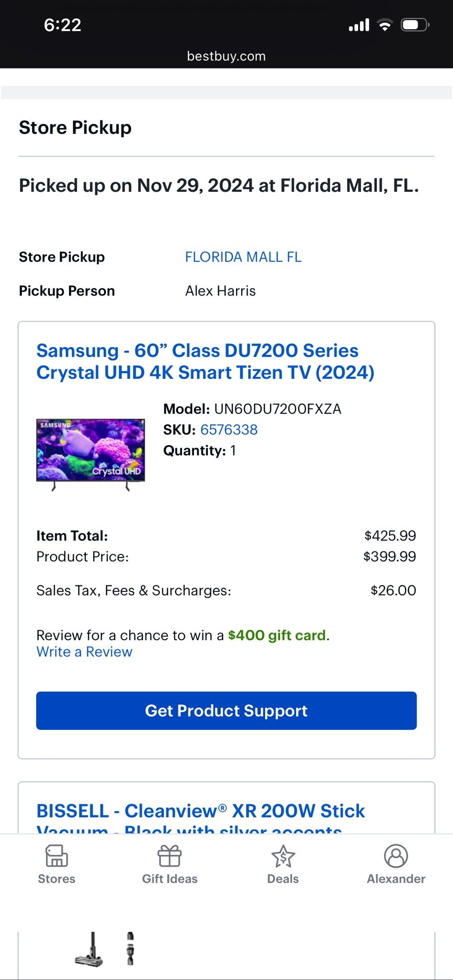Tap the $400 gift card text

click(276, 635)
